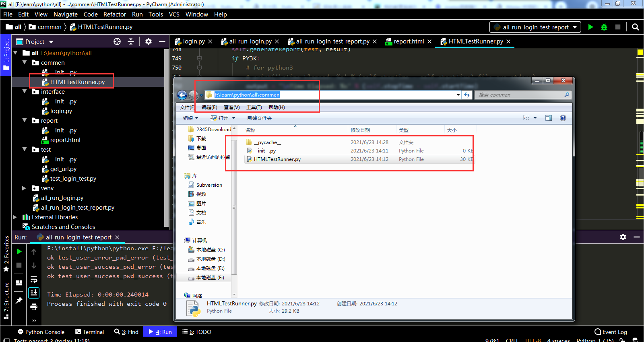The width and height of the screenshot is (644, 342).
Task: Open the Explorer 工具(T) menu
Action: click(254, 107)
